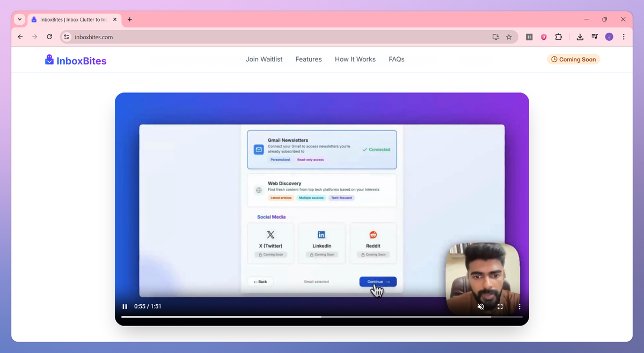This screenshot has width=644, height=353.
Task: Click the Personalized tag
Action: 280,160
